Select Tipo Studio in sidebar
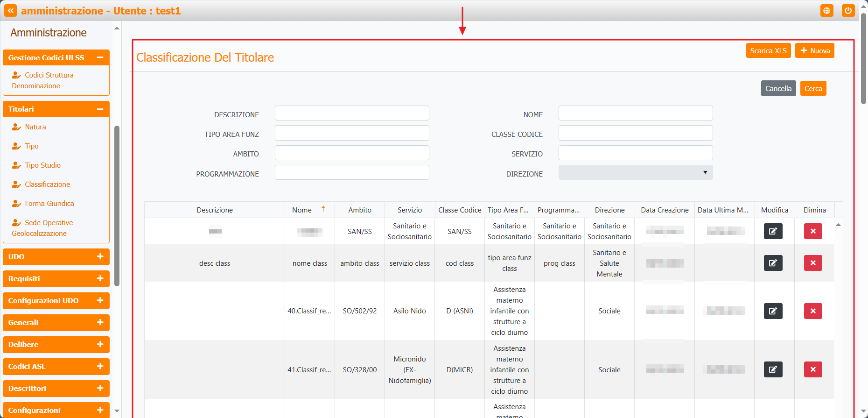Image resolution: width=868 pixels, height=418 pixels. pos(42,165)
